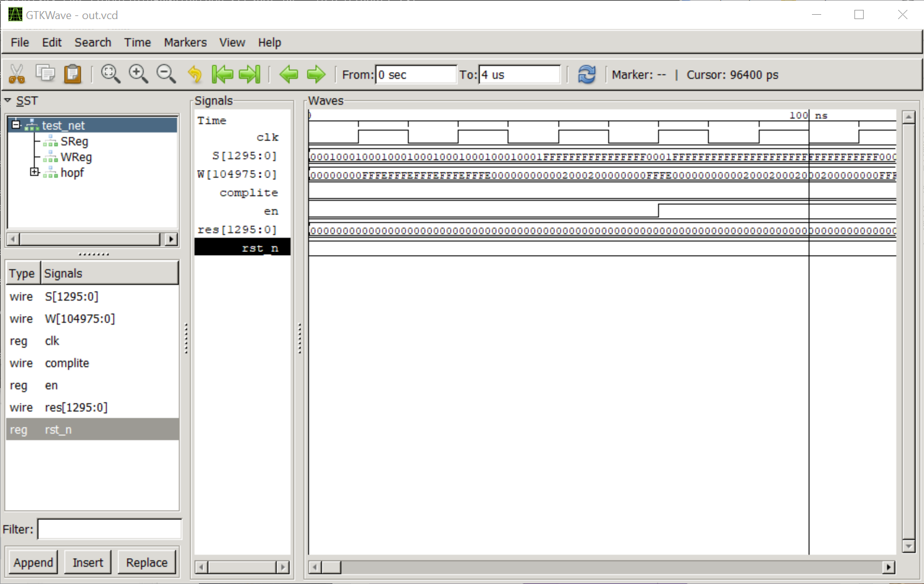Collapse the test_net tree node
This screenshot has width=924, height=584.
coord(16,124)
